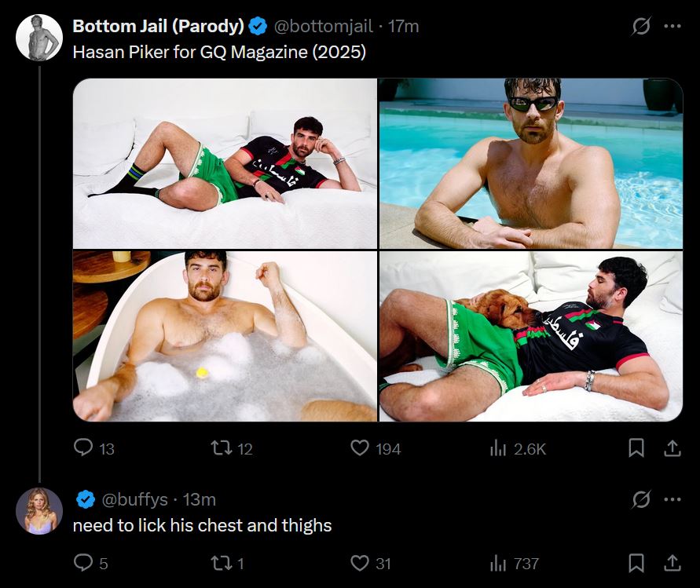Reply to the Bottom Jail post
The height and width of the screenshot is (588, 700).
(83, 448)
